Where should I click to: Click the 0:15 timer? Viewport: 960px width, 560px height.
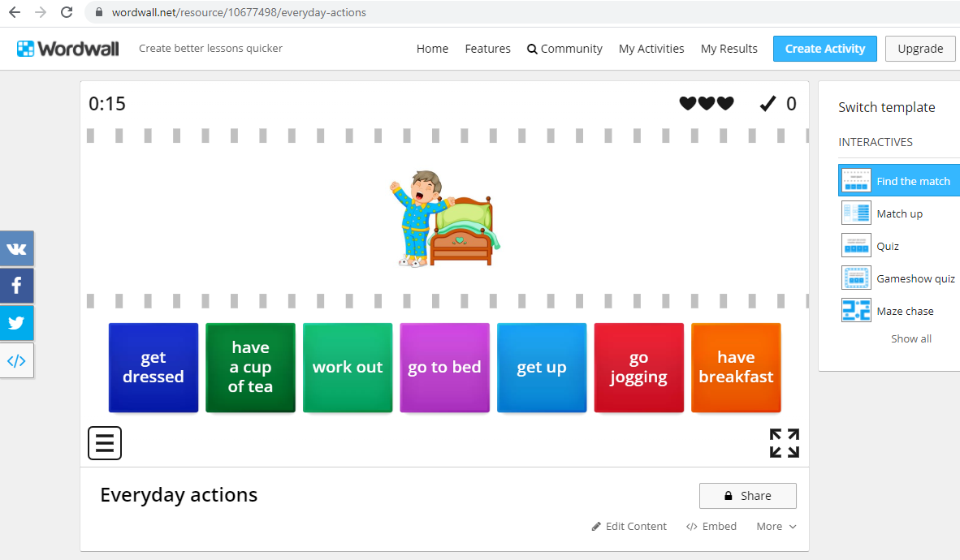coord(107,103)
